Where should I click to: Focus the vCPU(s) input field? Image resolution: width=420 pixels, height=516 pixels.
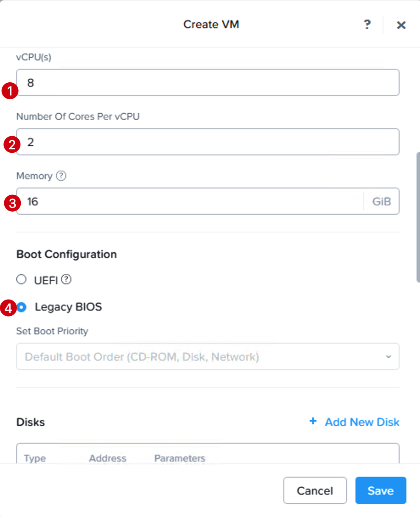(x=208, y=82)
